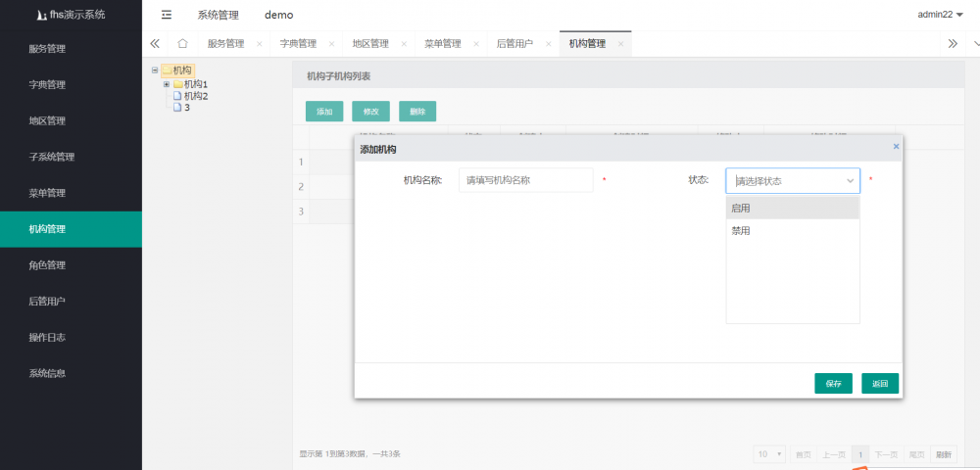The height and width of the screenshot is (470, 980).
Task: Select tree node 机构2
Action: pos(196,96)
